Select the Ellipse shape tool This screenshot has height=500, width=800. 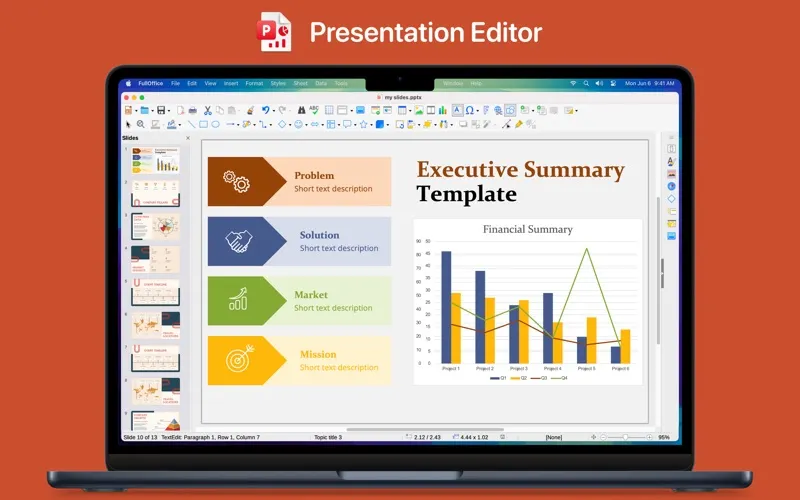(x=215, y=124)
